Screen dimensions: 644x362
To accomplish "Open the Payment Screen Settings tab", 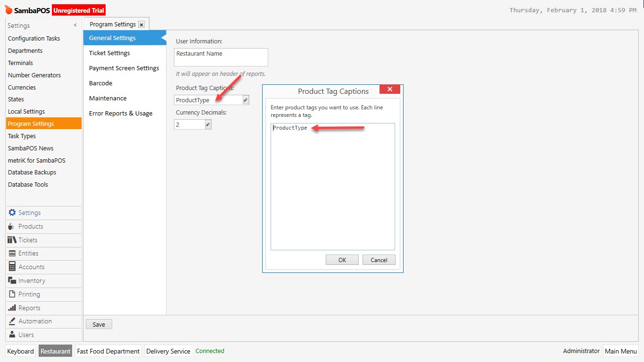I will tap(124, 68).
